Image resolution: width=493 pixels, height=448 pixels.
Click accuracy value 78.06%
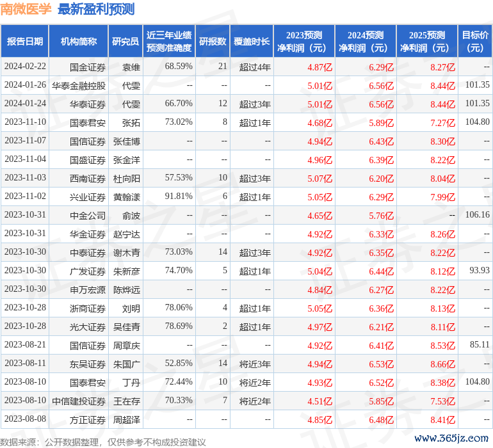179,307
